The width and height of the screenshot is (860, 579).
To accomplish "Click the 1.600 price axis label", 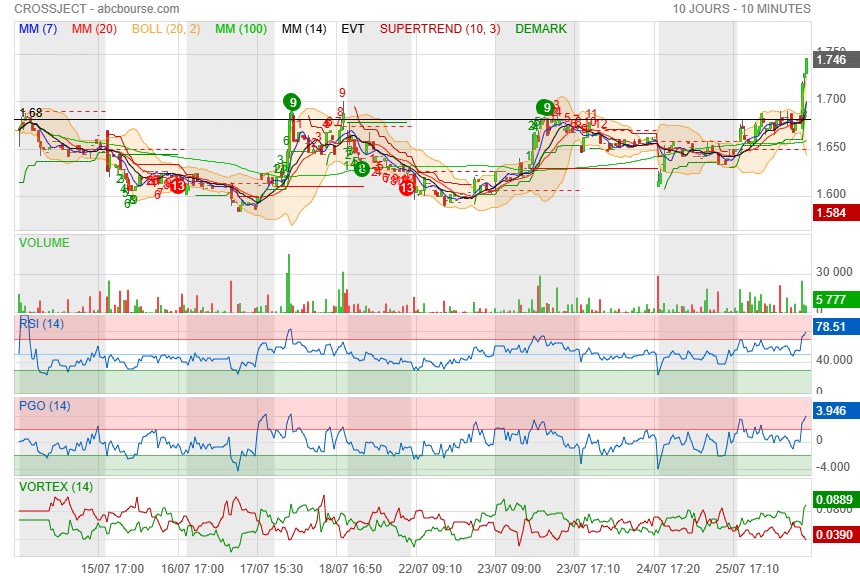I will pyautogui.click(x=831, y=194).
